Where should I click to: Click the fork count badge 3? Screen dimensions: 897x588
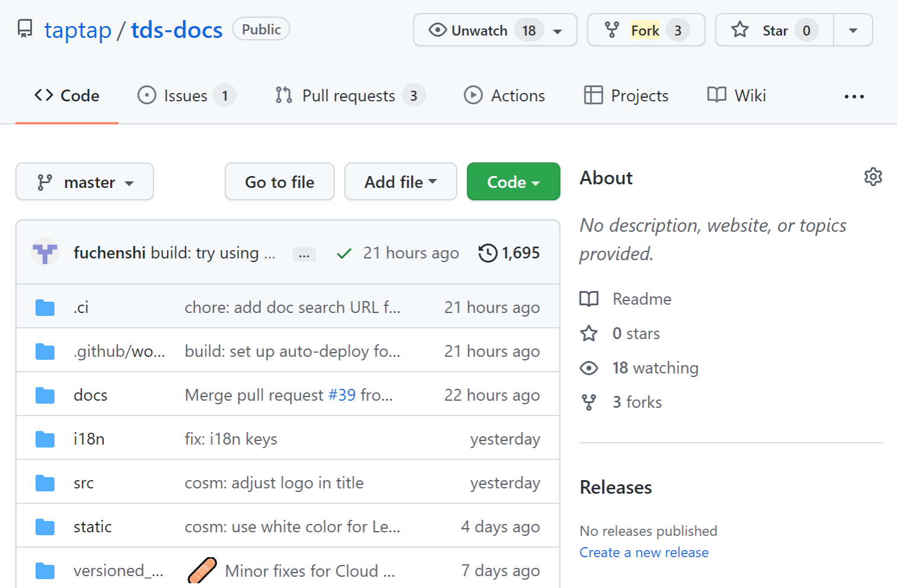pyautogui.click(x=678, y=30)
